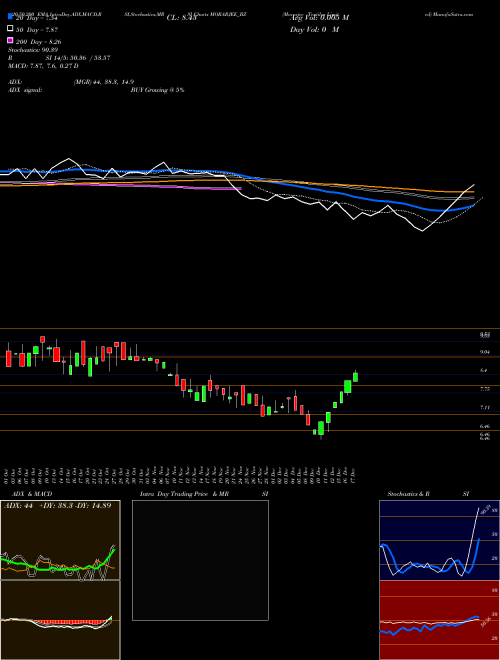Click the 'Day Vol: 0 M' readout

(314, 29)
